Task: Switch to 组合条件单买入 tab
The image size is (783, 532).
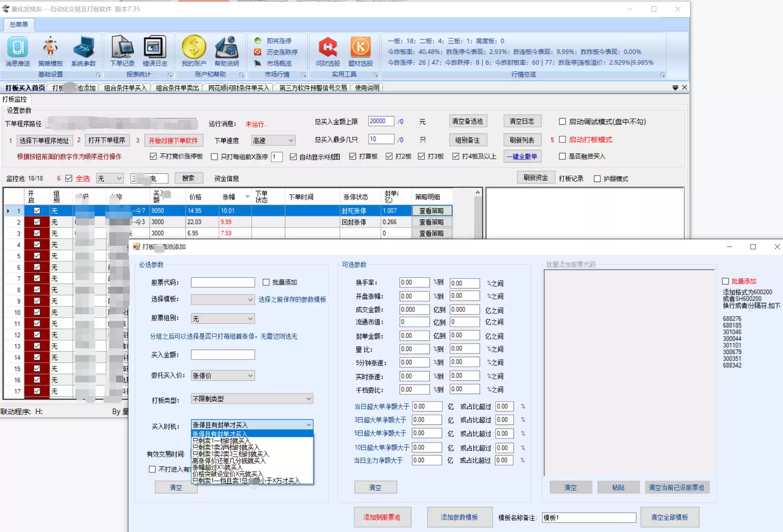Action: tap(125, 88)
